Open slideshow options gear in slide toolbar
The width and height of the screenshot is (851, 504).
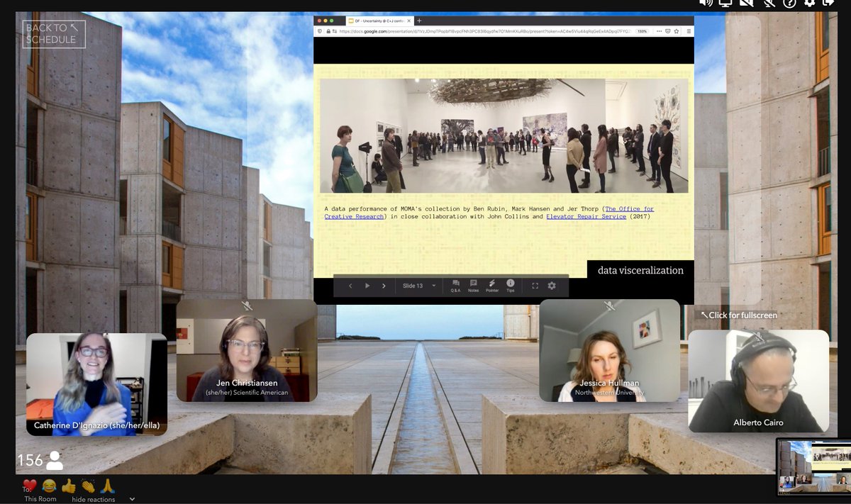552,286
